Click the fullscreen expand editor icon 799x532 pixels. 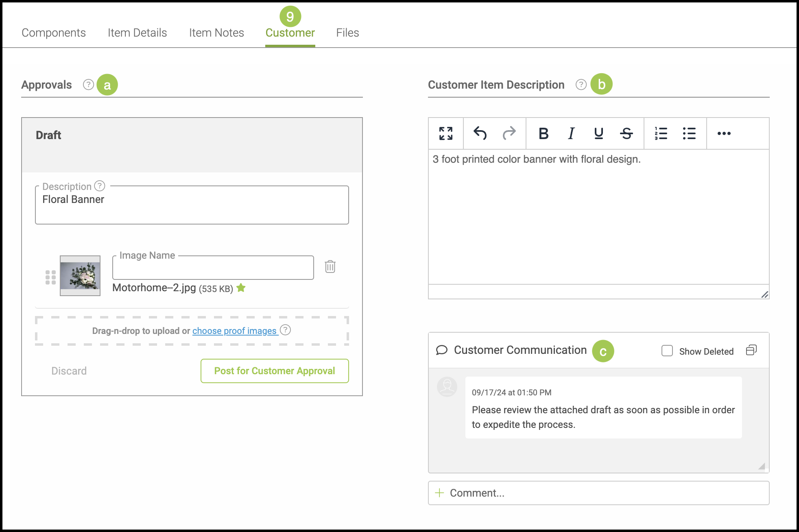[x=446, y=133]
